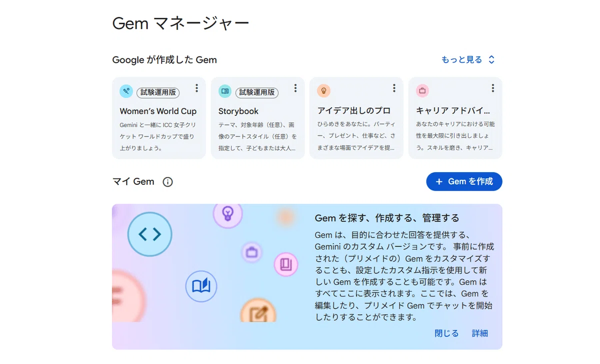Select the Storybook Gem card title
Screen dimensions: 600x364
coord(238,111)
